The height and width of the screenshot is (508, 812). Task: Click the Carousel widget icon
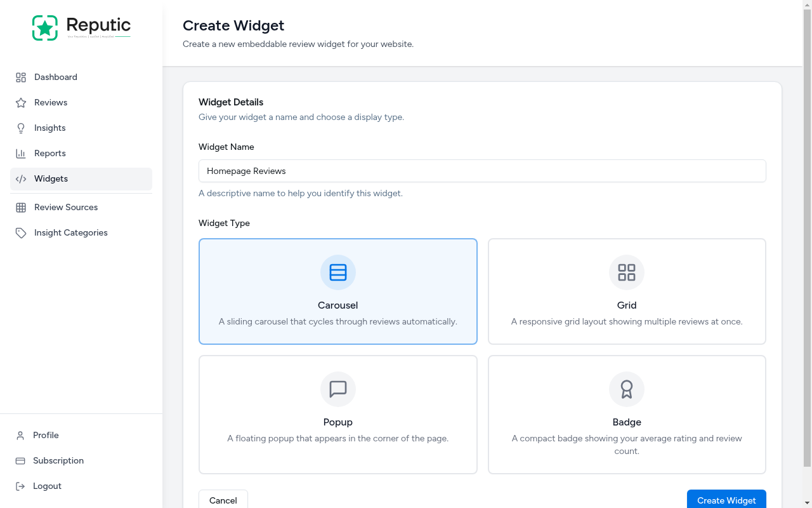pyautogui.click(x=337, y=272)
